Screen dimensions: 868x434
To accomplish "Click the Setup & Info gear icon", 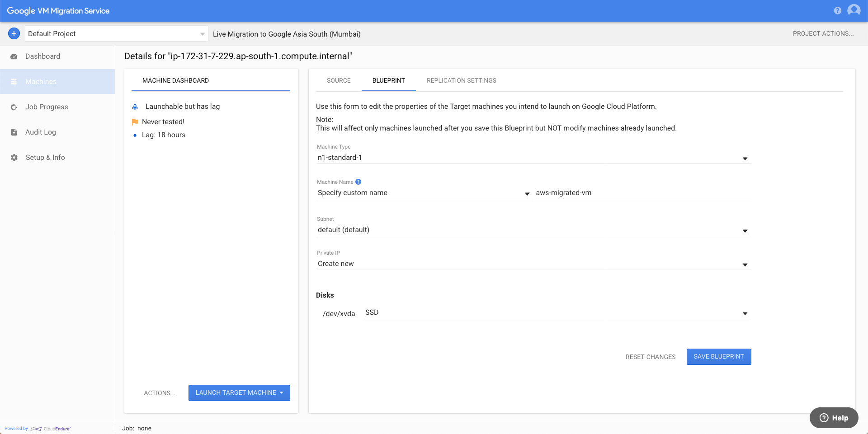I will (x=14, y=158).
